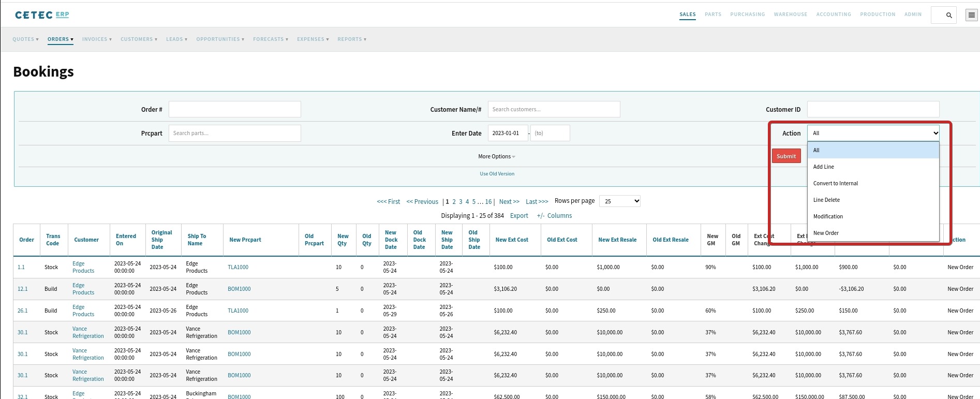Open the Action select box
Viewport: 980px width, 399px height.
[x=873, y=133]
